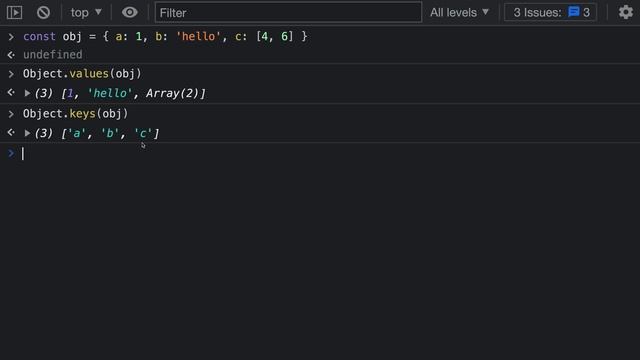Screen dimensions: 640x360
Task: Expand the [1, 'hello', Array(2)] result
Action: [27, 93]
